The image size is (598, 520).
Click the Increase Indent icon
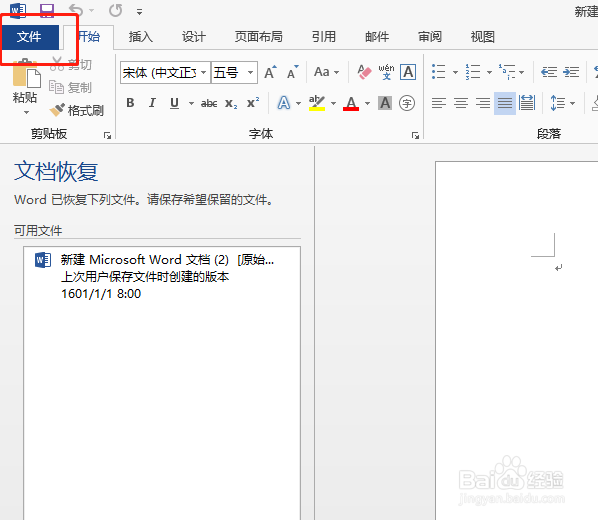(571, 72)
